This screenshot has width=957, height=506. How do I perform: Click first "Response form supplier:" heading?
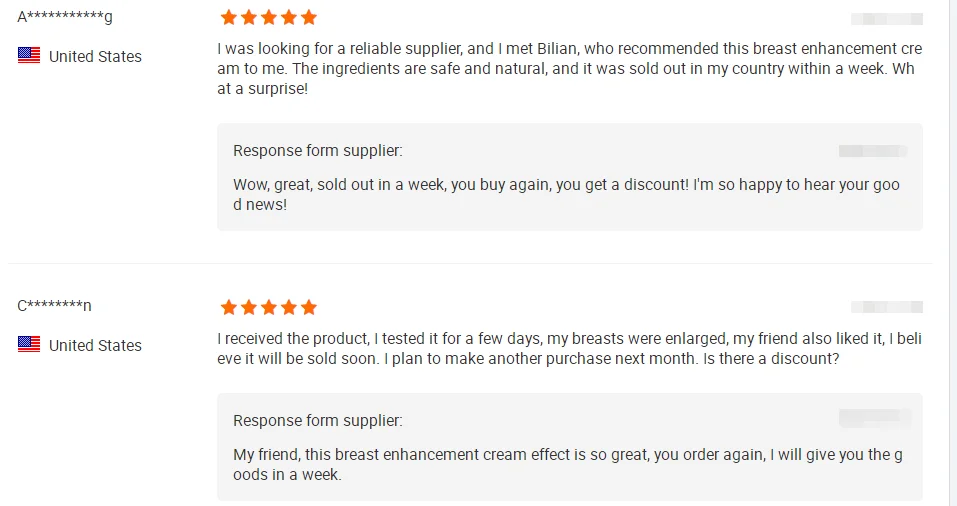[x=318, y=151]
